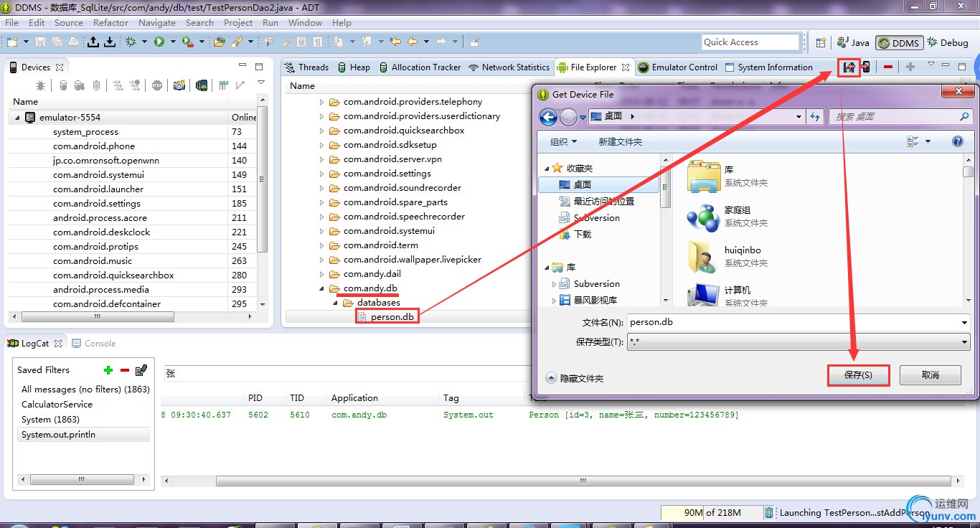Delete selected LogCat filter with red minus
980x528 pixels.
tap(125, 370)
